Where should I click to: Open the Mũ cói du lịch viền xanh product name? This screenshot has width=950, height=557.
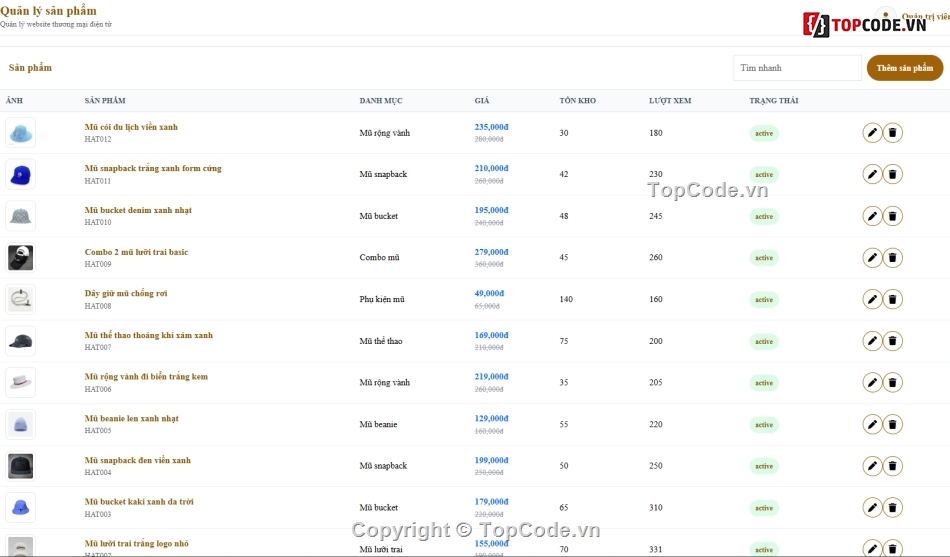[x=131, y=127]
